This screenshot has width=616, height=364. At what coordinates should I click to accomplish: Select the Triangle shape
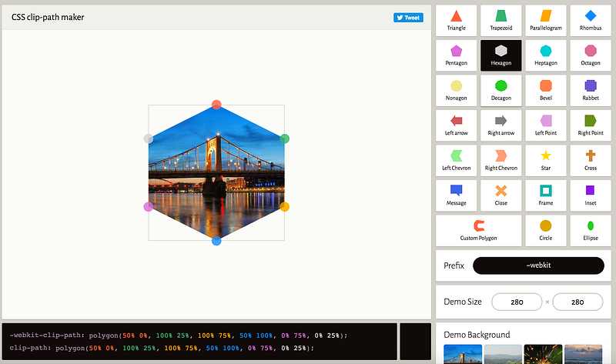coord(456,21)
